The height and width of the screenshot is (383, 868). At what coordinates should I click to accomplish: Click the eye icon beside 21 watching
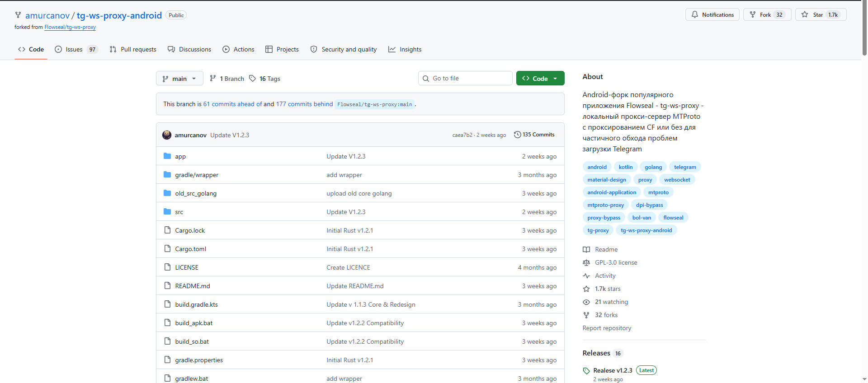[586, 302]
